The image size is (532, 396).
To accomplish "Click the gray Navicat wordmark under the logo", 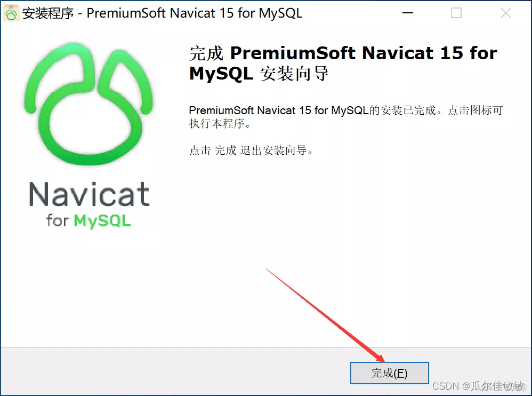I will tap(89, 194).
